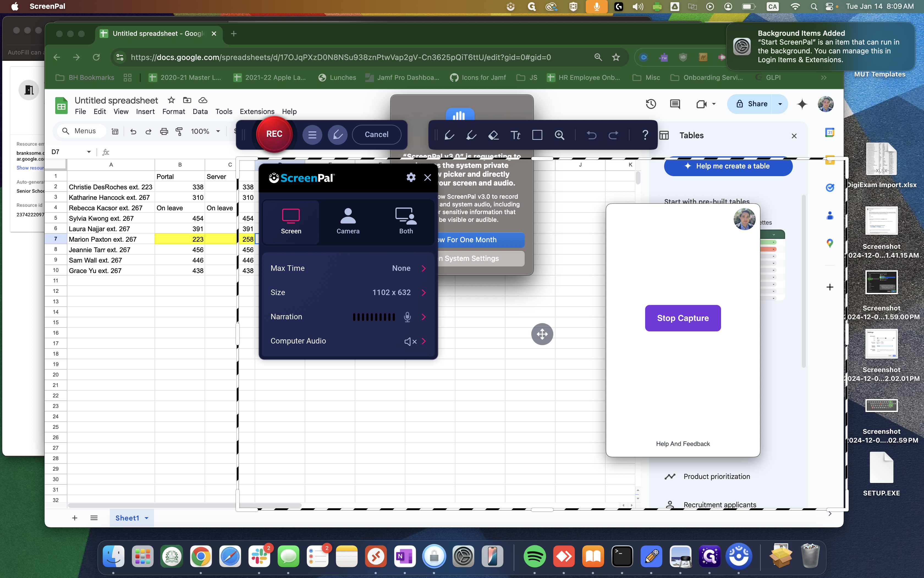Click the move-frame crosshair handle
924x578 pixels.
point(542,334)
